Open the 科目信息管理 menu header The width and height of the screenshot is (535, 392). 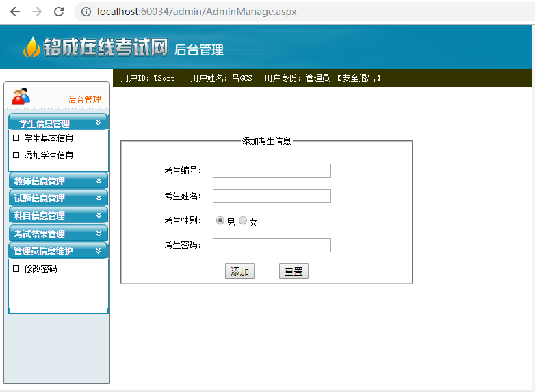tap(58, 215)
